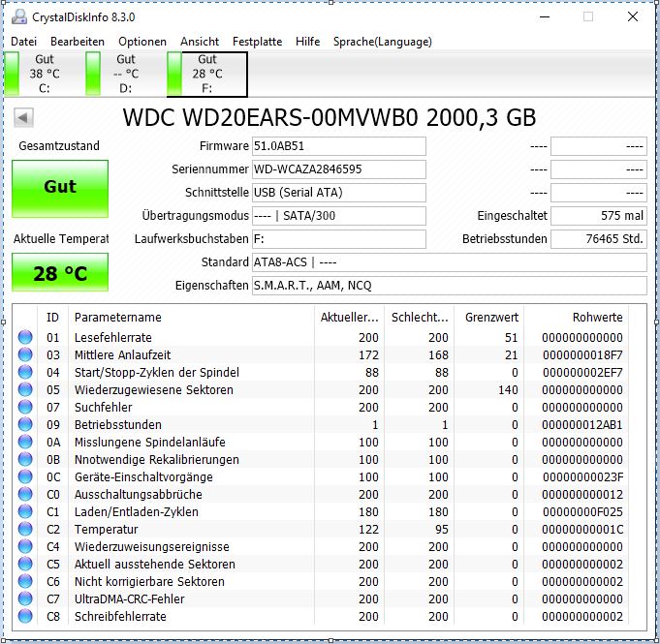Click the parameter name UltraDMA-CRC-Fehler

click(x=130, y=599)
